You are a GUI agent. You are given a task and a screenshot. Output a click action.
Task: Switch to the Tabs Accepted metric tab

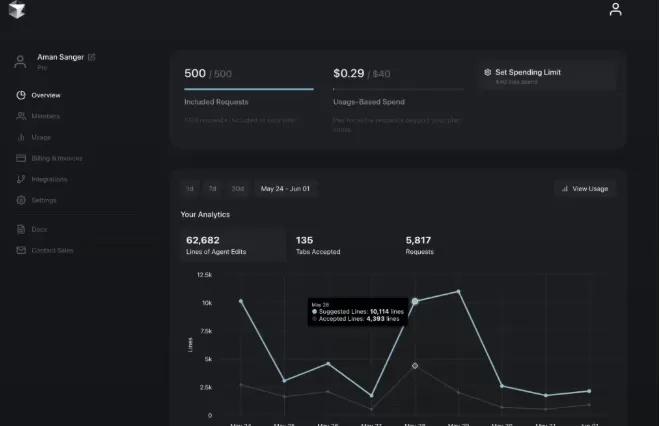319,245
